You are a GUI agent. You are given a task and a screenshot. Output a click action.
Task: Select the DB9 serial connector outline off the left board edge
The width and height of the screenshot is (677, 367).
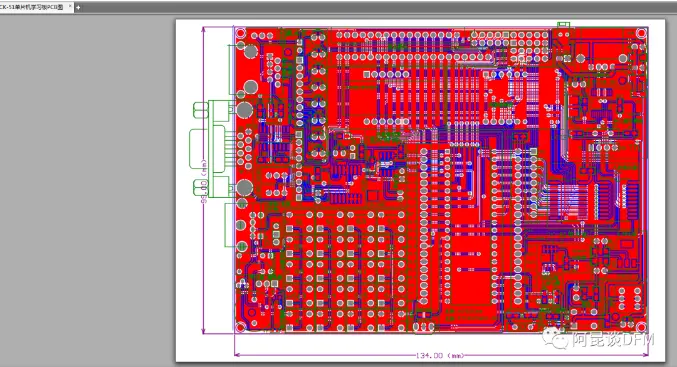click(212, 149)
